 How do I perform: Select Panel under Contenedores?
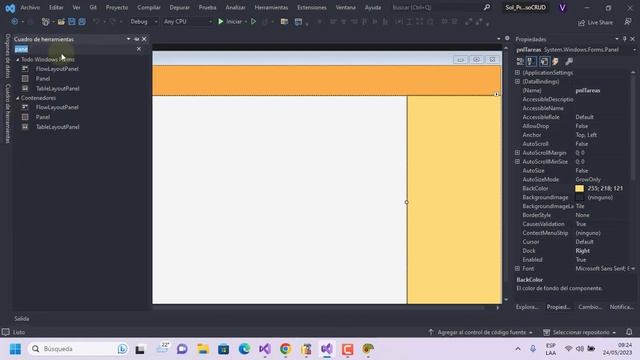point(42,117)
